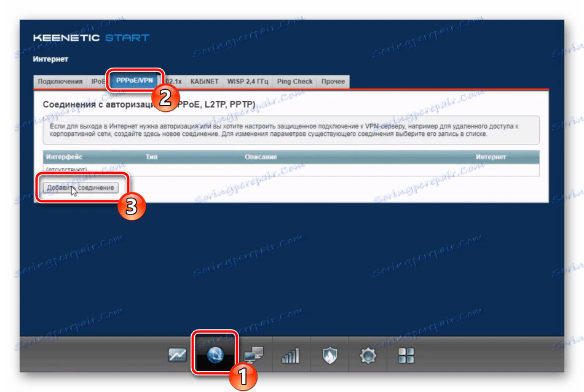The image size is (584, 392).
Task: Open the КАБiNET tab
Action: click(x=204, y=82)
